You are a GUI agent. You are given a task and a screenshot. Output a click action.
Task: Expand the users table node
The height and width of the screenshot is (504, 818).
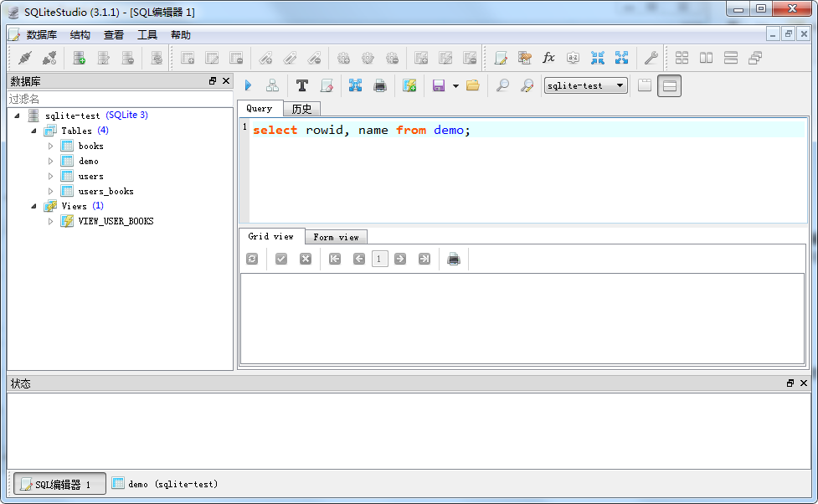click(50, 177)
